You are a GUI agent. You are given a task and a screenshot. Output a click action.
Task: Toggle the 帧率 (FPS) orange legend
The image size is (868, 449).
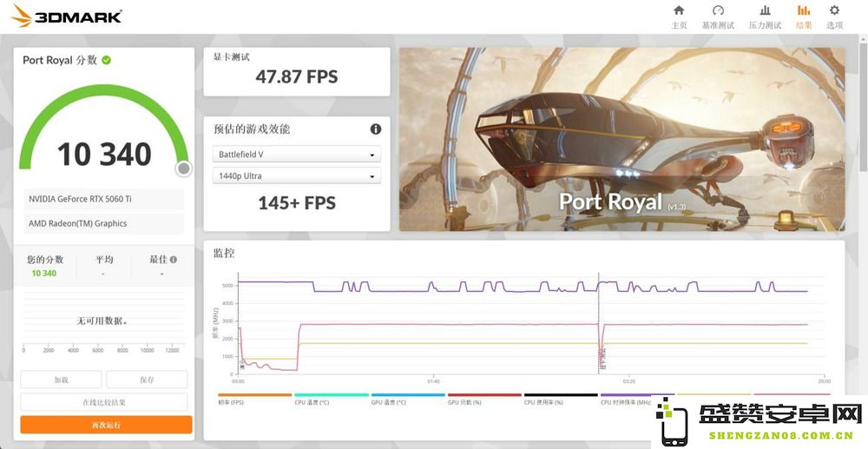pos(254,399)
